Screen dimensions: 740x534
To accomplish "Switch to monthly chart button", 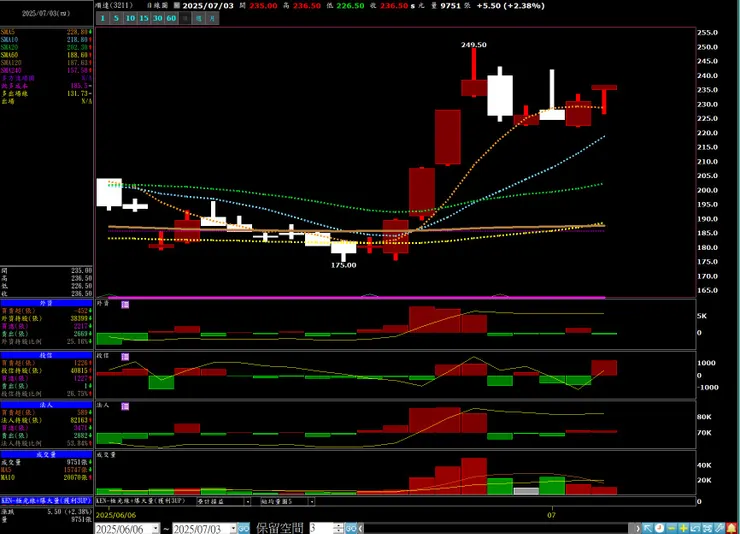I will coord(212,18).
